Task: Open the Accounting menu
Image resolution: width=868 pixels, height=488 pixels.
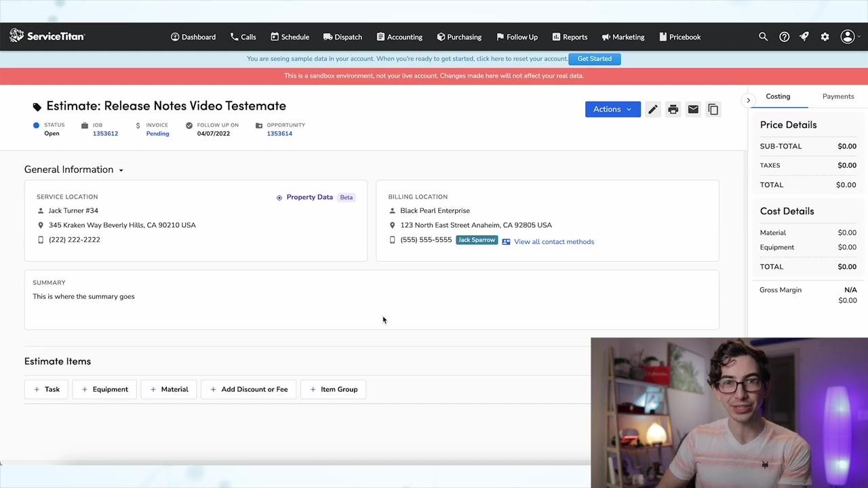Action: click(399, 37)
